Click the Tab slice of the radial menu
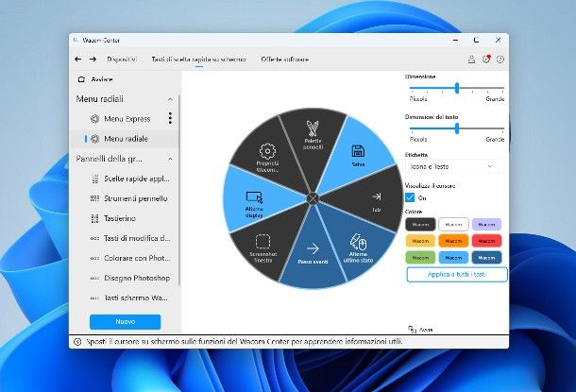Screen dimensions: 576x392 pyautogui.click(x=375, y=198)
